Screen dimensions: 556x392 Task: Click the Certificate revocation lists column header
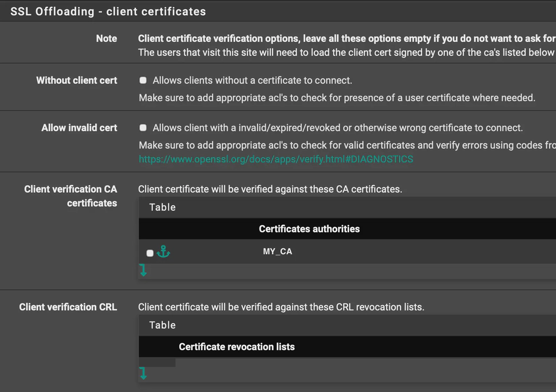[236, 346]
